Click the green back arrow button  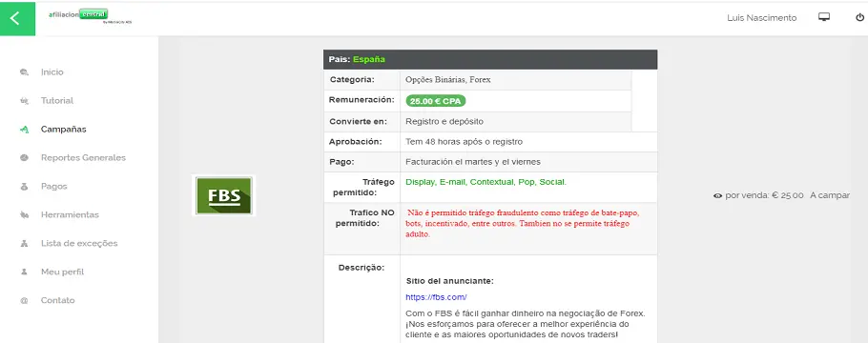pyautogui.click(x=18, y=18)
